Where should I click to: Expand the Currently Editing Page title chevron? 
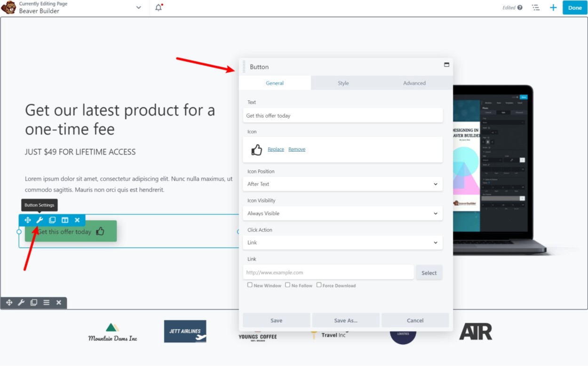tap(138, 8)
